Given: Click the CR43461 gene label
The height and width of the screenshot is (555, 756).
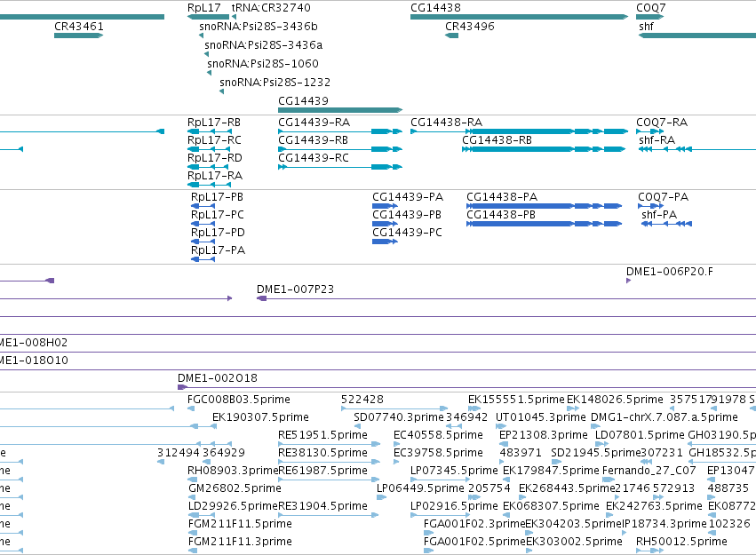Looking at the screenshot, I should tap(79, 27).
